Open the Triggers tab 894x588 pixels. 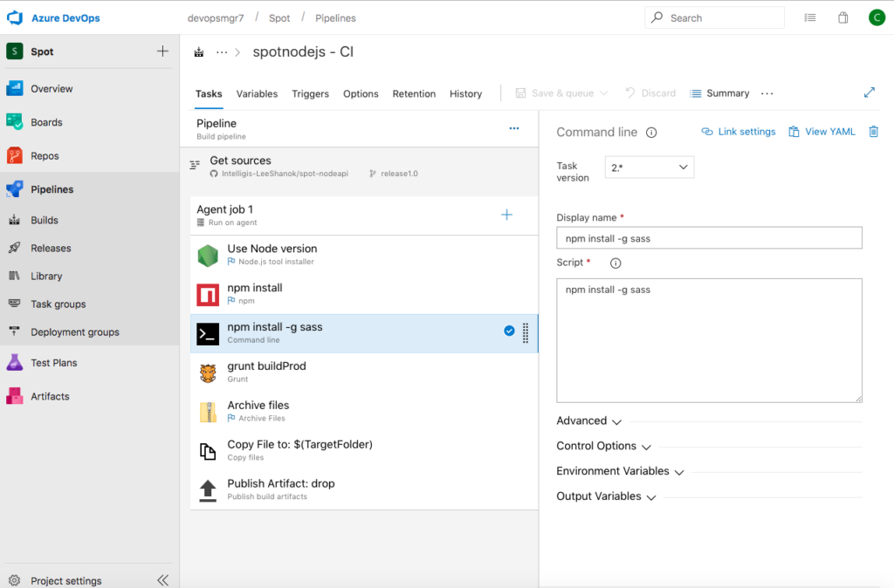coord(310,93)
